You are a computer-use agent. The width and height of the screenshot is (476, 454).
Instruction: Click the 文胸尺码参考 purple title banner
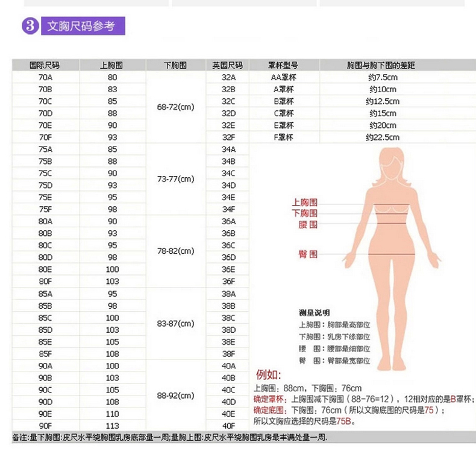[82, 27]
